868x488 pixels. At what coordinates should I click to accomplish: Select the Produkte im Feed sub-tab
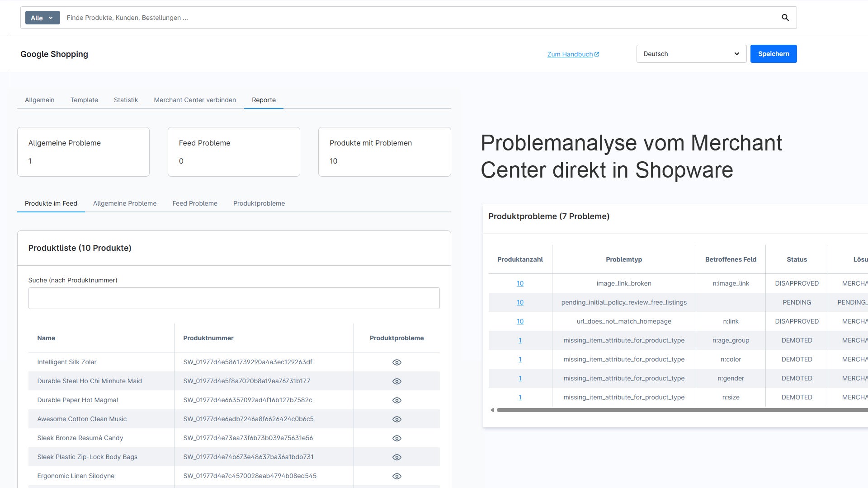point(51,203)
